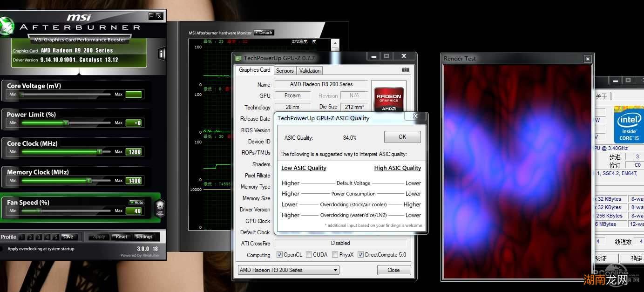644x292 pixels.
Task: Switch to the Sensors tab
Action: click(285, 71)
